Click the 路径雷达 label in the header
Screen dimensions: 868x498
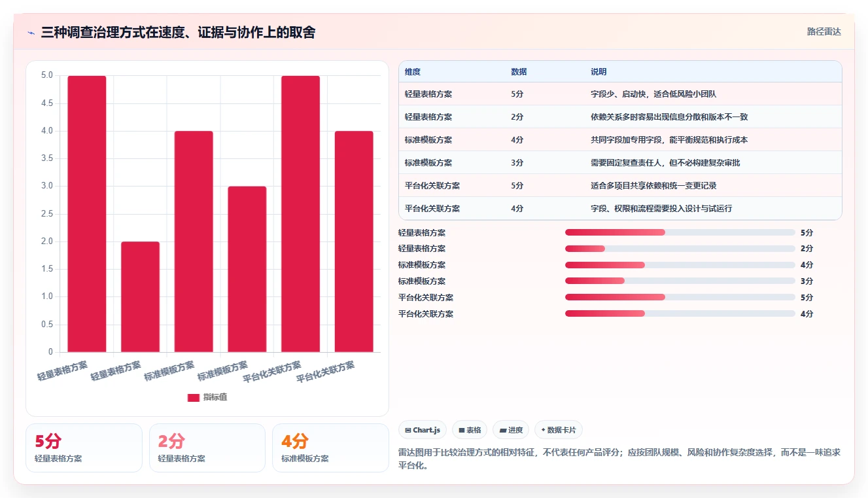(x=824, y=31)
